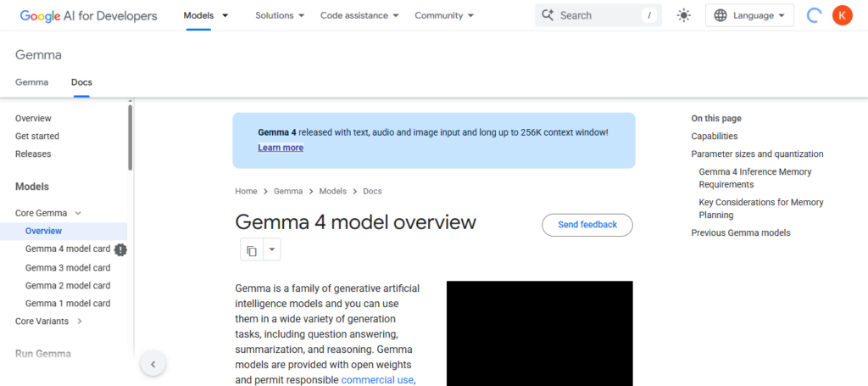Click the Gemma 4 model card badge icon

[x=120, y=249]
